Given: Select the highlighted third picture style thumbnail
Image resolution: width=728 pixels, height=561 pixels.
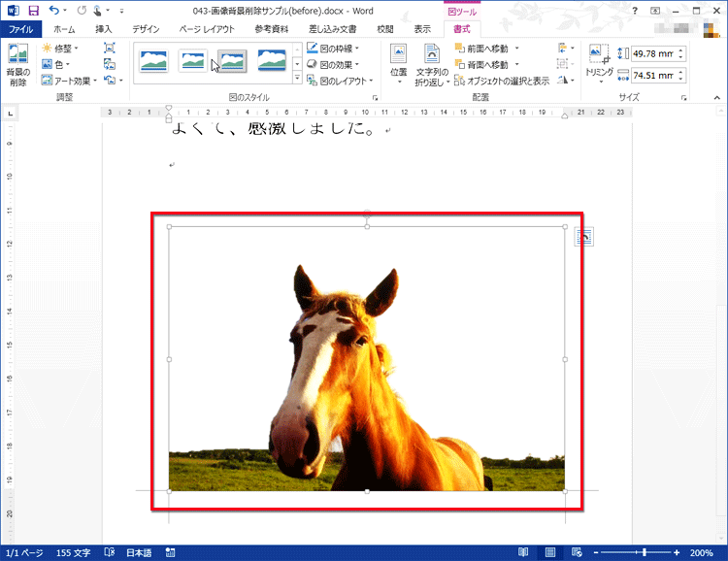Looking at the screenshot, I should click(232, 61).
